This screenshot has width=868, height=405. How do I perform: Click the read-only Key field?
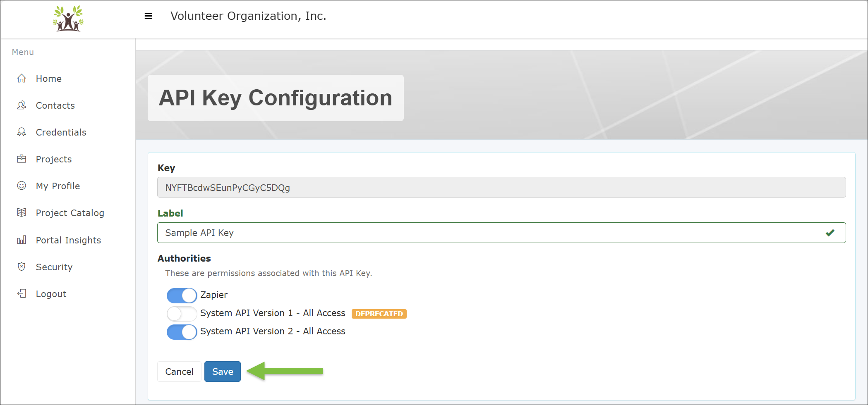[x=501, y=187]
